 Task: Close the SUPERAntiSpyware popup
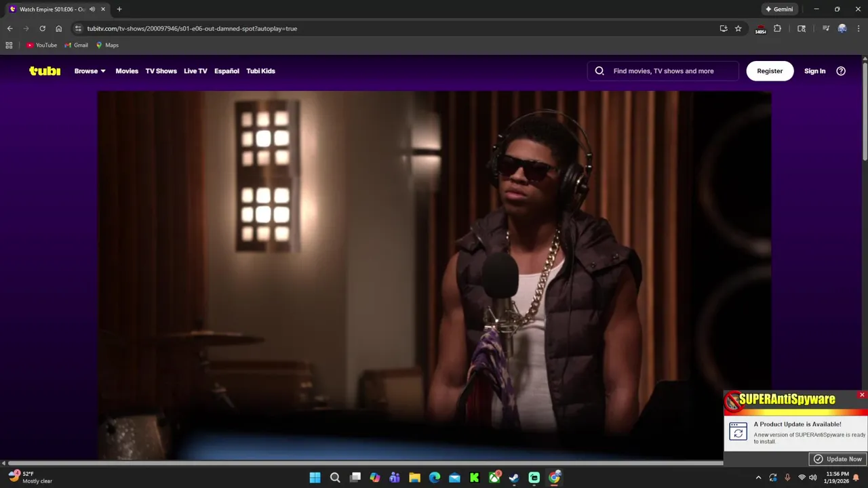click(862, 394)
